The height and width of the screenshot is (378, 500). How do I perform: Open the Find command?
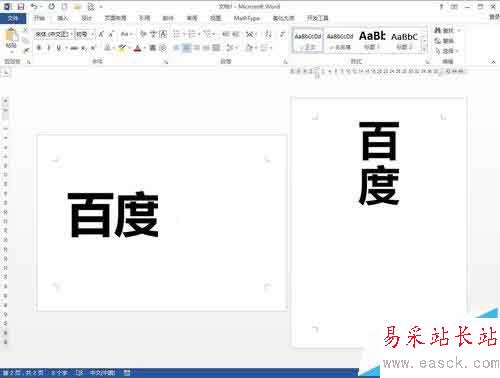pos(446,31)
